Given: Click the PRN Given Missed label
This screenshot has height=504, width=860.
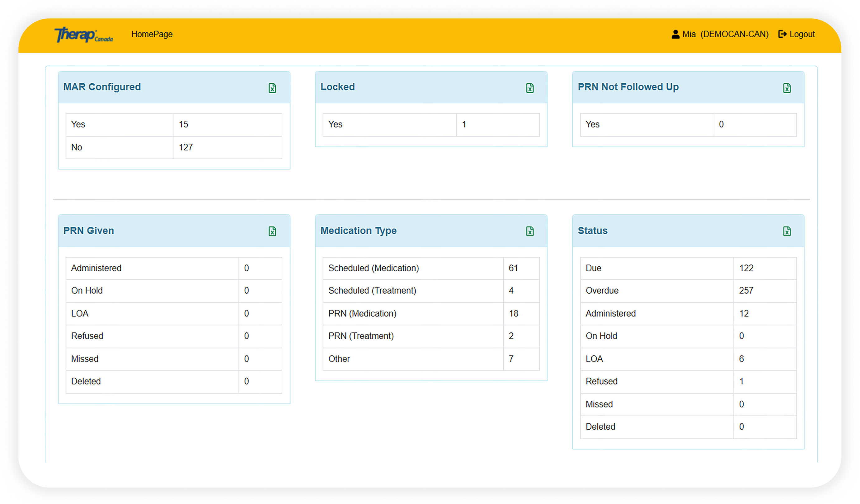Looking at the screenshot, I should click(85, 359).
